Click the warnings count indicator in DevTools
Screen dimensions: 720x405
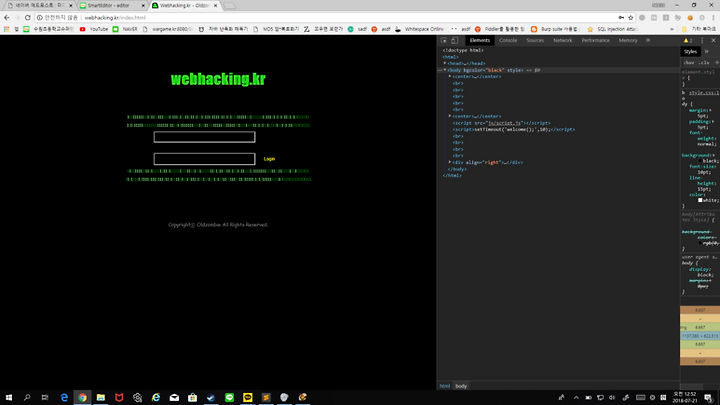click(688, 40)
